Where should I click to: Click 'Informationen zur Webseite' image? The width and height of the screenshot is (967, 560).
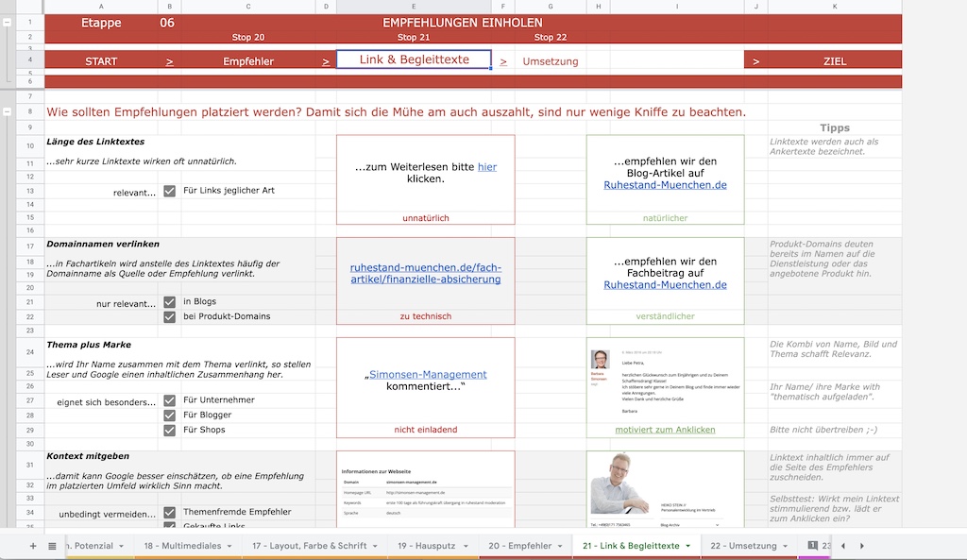tap(426, 492)
